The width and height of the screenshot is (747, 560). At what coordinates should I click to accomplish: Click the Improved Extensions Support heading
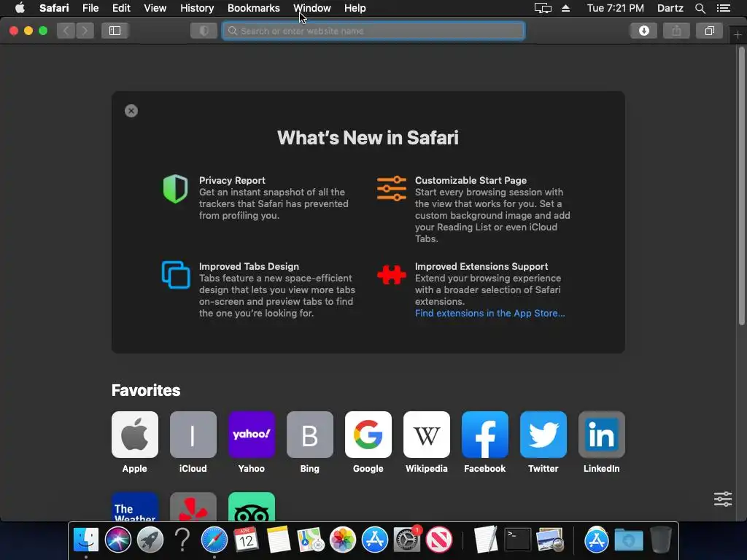point(481,267)
